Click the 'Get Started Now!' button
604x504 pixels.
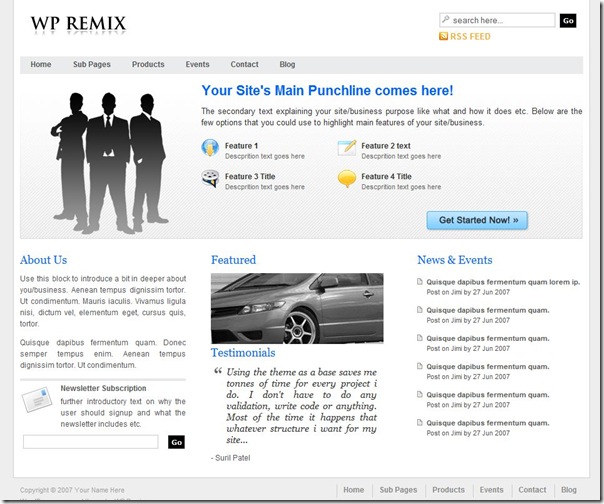click(x=477, y=220)
